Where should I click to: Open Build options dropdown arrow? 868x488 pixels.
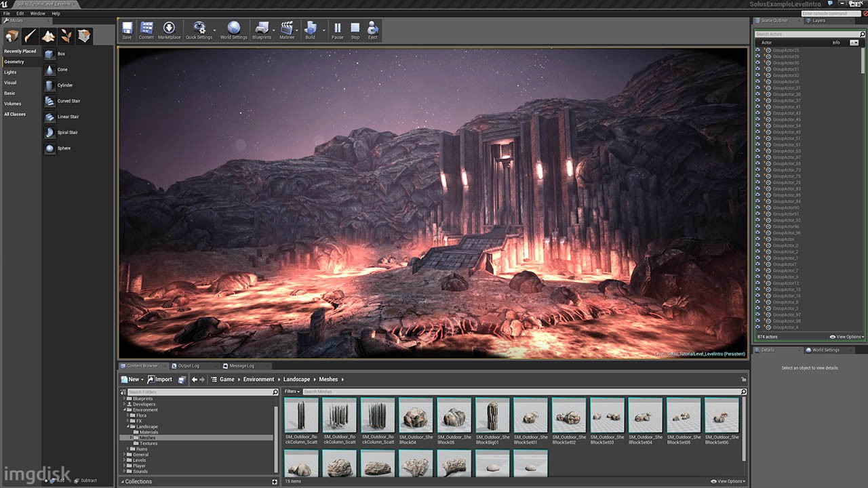point(323,30)
